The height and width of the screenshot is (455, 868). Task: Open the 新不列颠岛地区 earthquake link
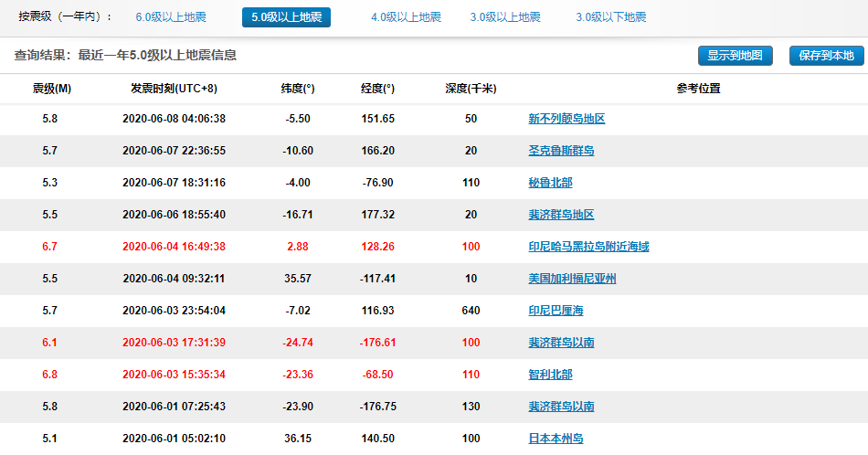(566, 119)
